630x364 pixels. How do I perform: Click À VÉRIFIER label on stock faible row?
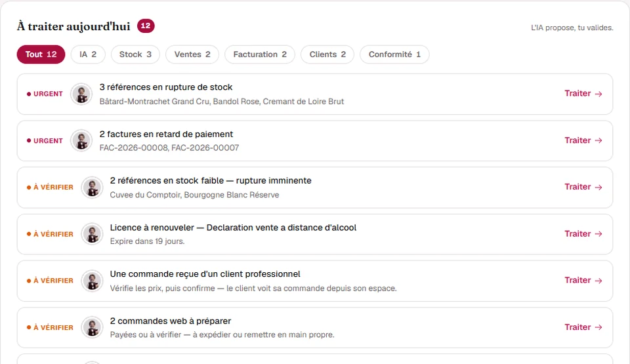tap(50, 187)
